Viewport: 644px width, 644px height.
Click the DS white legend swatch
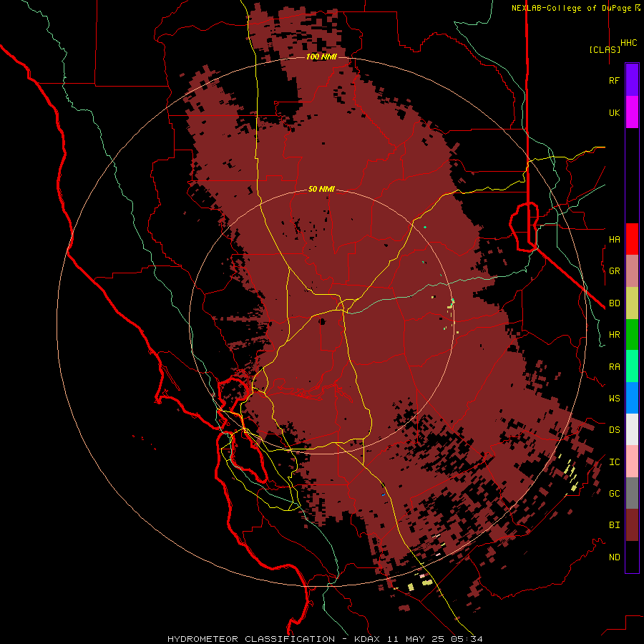pos(632,429)
